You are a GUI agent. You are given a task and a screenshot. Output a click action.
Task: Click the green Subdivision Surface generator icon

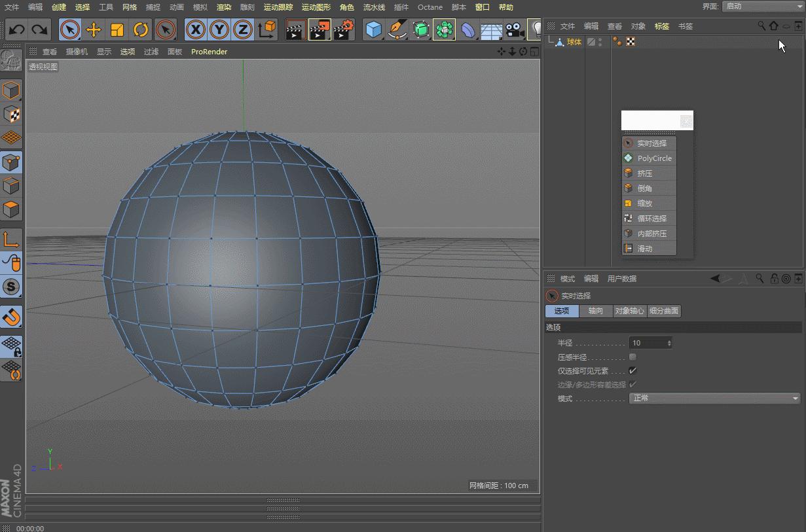click(x=421, y=29)
